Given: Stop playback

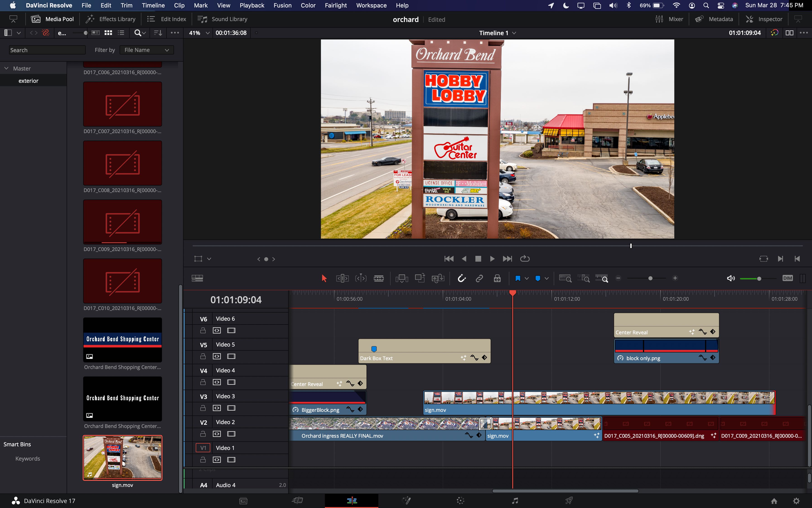Looking at the screenshot, I should 478,259.
